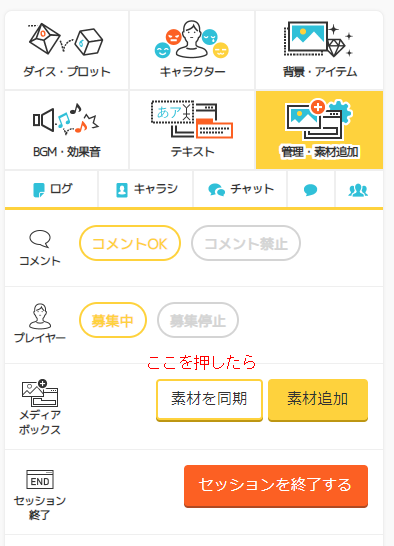Set player recruitment to 募集中
This screenshot has width=394, height=546.
[x=113, y=320]
